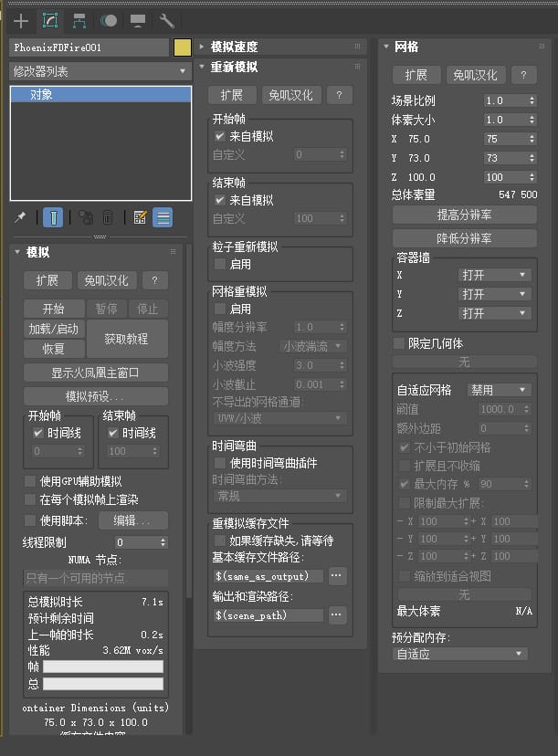Click the ? help button in 重新模拟 rollout
Viewport: 558px width, 756px height.
(x=339, y=95)
